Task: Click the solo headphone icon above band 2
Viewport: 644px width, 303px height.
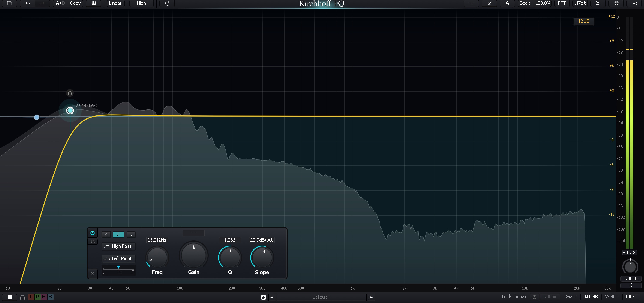Action: click(70, 93)
